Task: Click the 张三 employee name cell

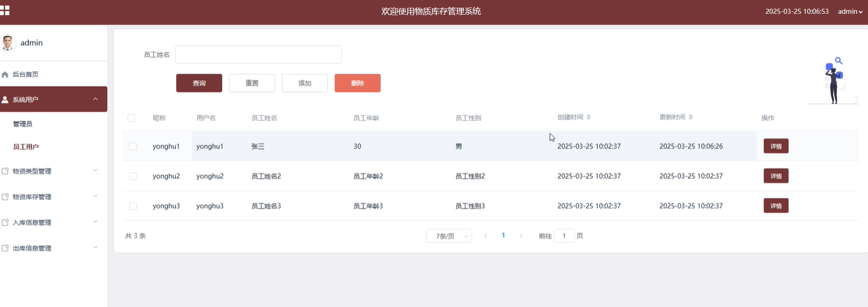Action: (x=258, y=147)
